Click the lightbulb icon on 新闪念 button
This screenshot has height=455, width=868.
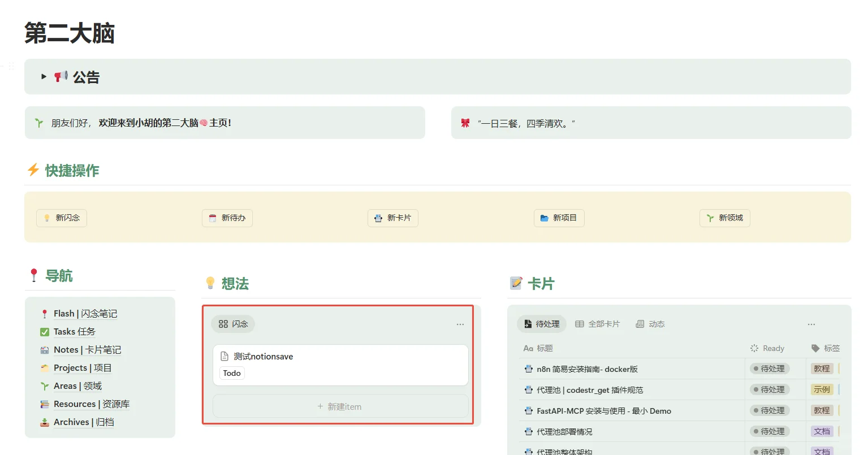47,218
